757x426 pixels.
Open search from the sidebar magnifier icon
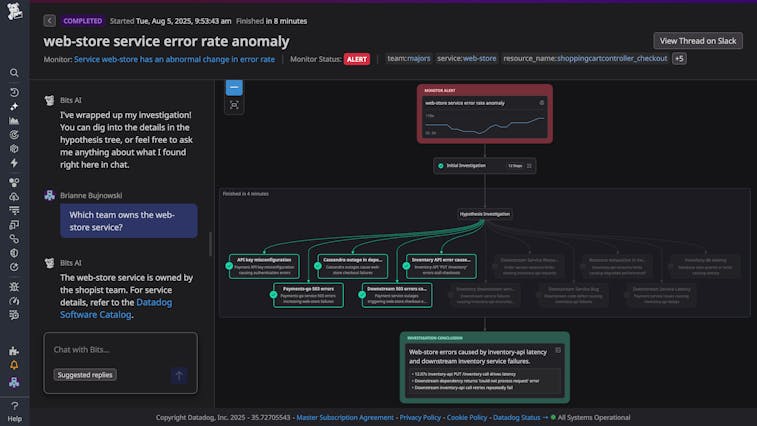tap(14, 73)
